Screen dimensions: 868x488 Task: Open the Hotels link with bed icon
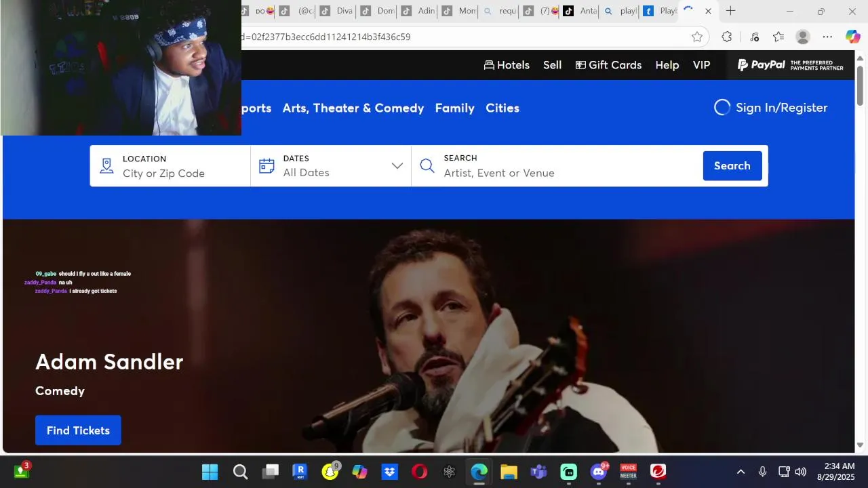tap(507, 65)
